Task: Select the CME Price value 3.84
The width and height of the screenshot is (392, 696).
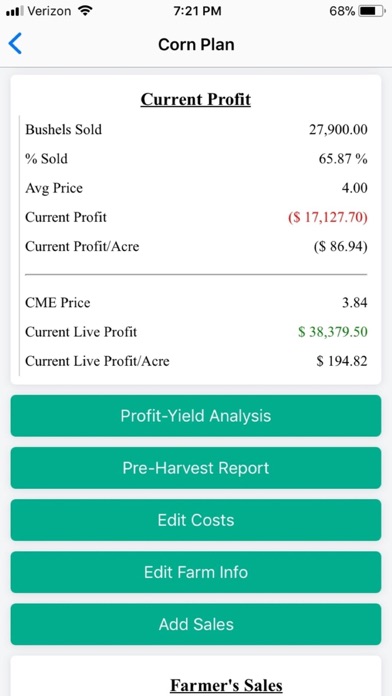Action: pos(355,303)
